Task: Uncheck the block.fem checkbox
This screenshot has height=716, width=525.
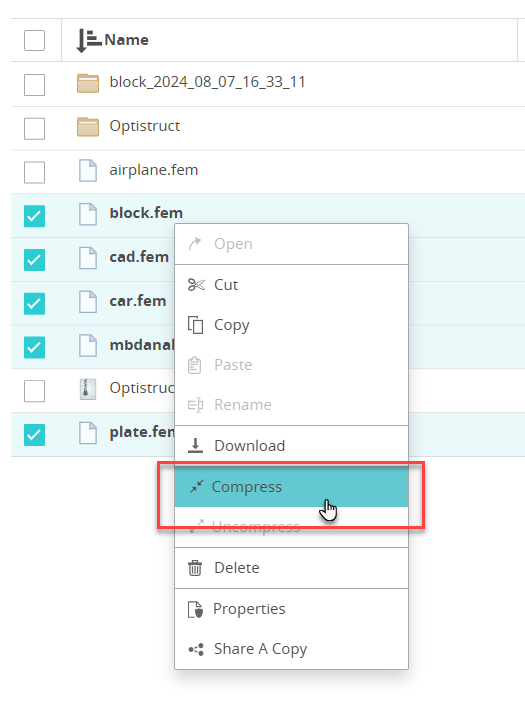Action: [34, 216]
